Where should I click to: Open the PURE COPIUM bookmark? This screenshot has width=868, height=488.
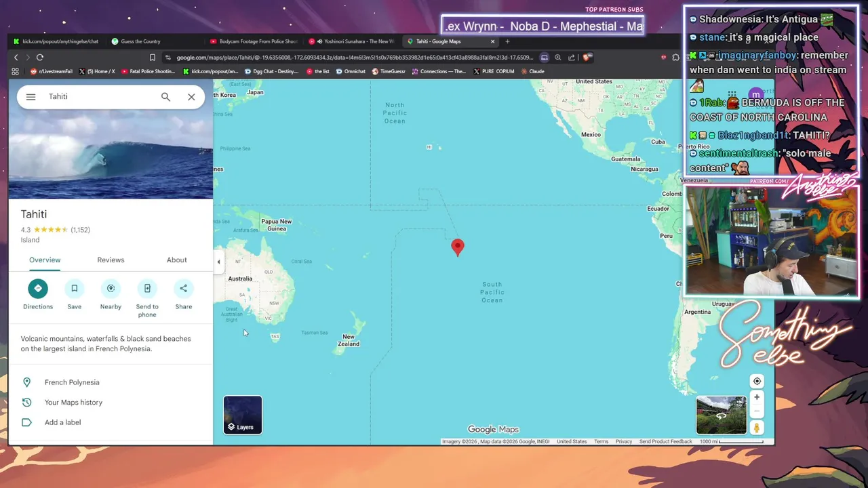494,71
